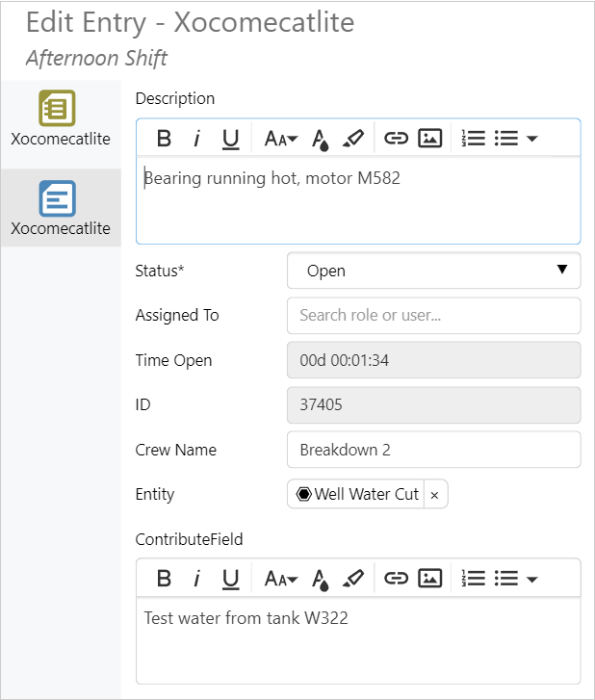Screen dimensions: 595x700
Task: Click the Assigned To search field
Action: point(433,315)
